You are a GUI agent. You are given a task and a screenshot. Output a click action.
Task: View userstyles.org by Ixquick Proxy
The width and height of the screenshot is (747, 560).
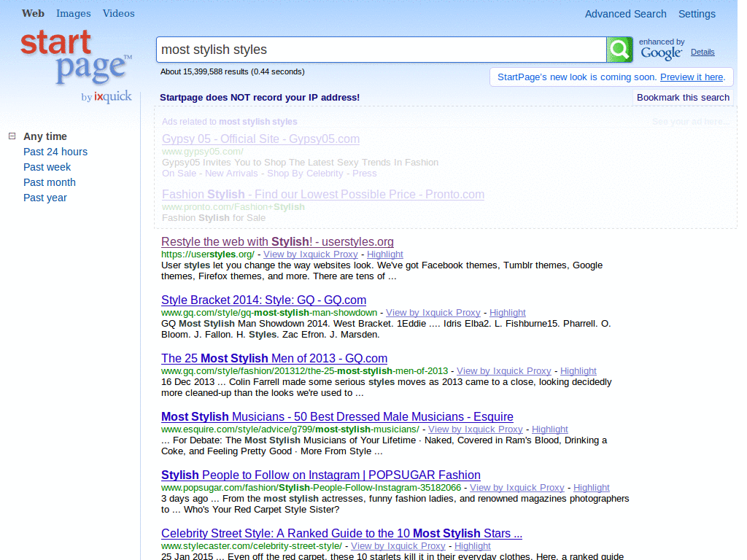click(311, 254)
